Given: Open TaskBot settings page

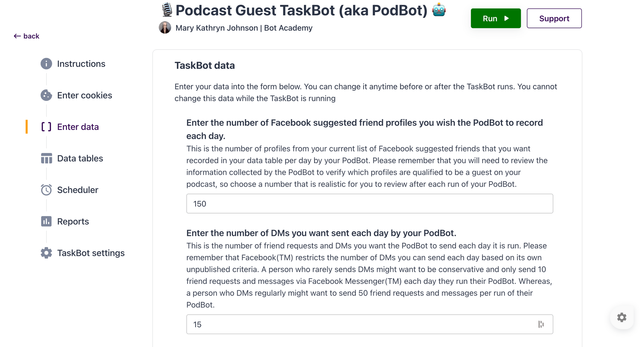Looking at the screenshot, I should point(91,253).
